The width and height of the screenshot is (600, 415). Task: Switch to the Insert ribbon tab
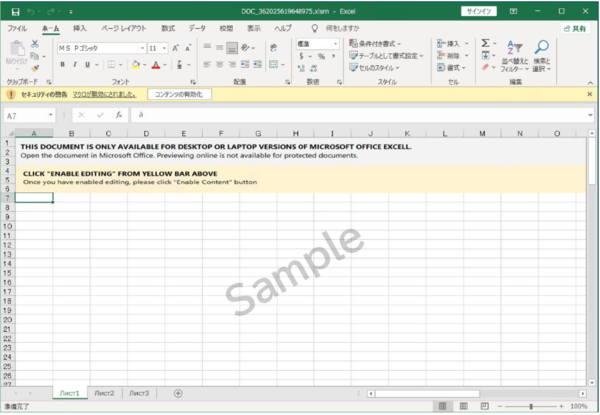coord(80,28)
